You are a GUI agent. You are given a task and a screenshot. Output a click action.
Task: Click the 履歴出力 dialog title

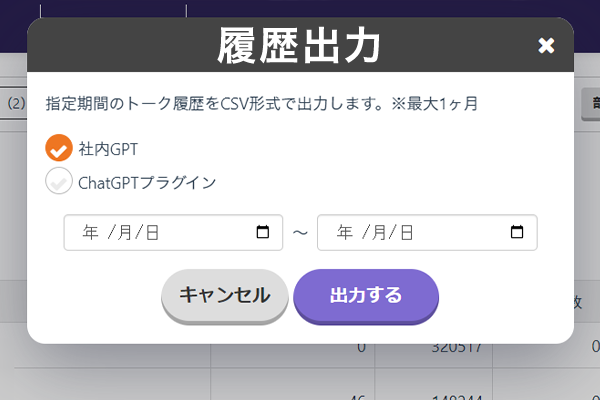tap(299, 46)
